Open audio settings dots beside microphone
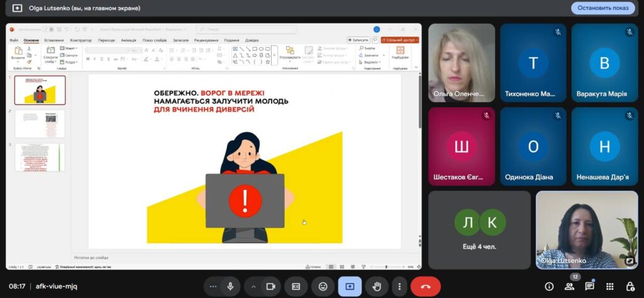644x298 pixels. pyautogui.click(x=213, y=286)
